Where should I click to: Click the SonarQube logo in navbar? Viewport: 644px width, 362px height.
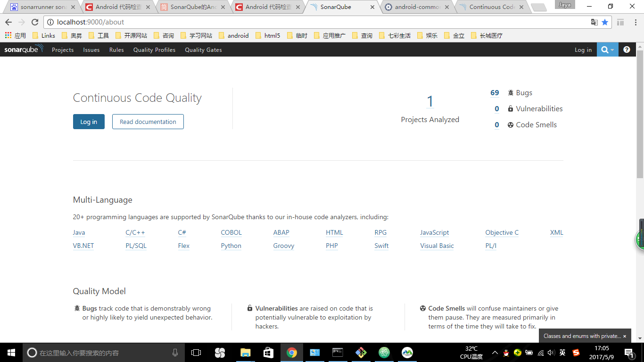coord(24,49)
